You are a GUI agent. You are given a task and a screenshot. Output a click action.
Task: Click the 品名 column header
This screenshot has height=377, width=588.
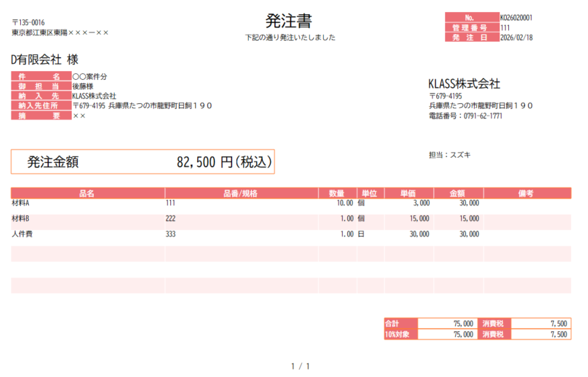(x=87, y=193)
